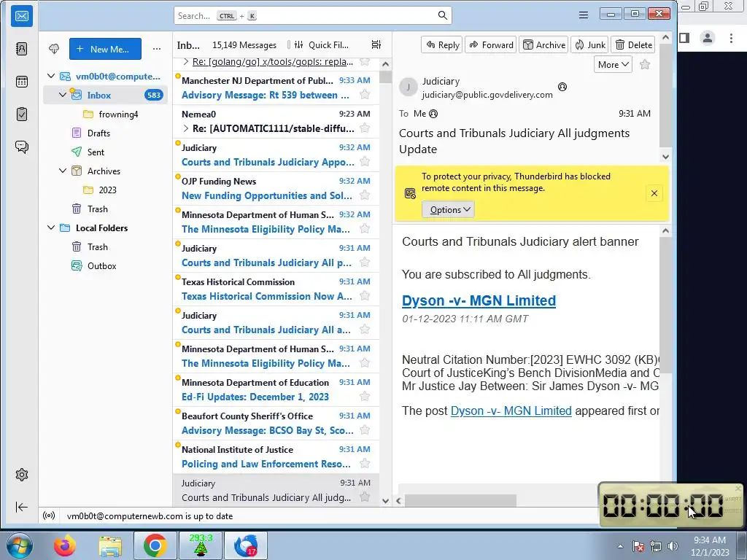The width and height of the screenshot is (747, 560).
Task: Expand message header scroll down arrow
Action: 665,157
